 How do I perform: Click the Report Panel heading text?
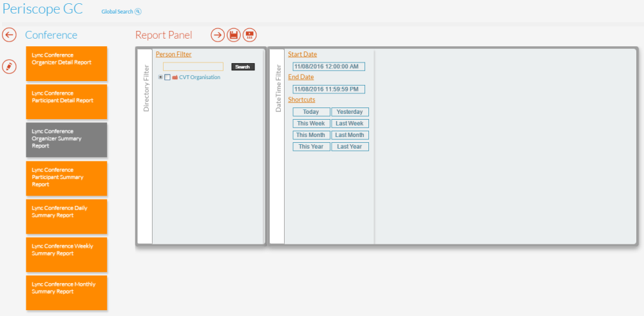164,35
